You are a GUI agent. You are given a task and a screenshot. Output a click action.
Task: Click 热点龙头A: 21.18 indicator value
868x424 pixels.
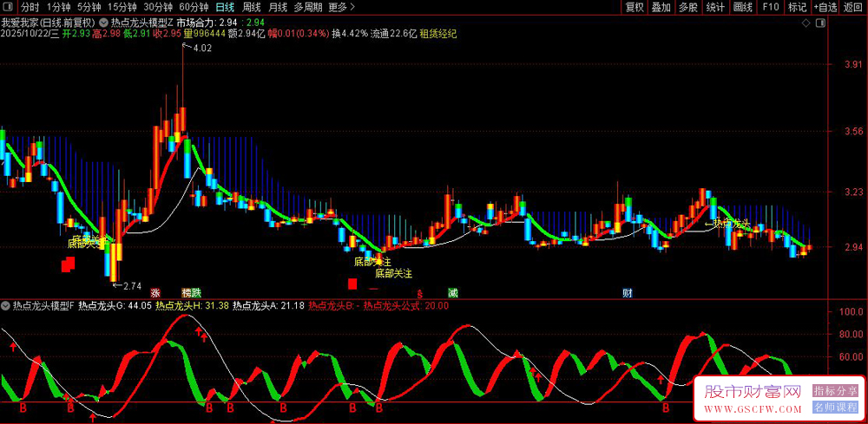pos(268,305)
